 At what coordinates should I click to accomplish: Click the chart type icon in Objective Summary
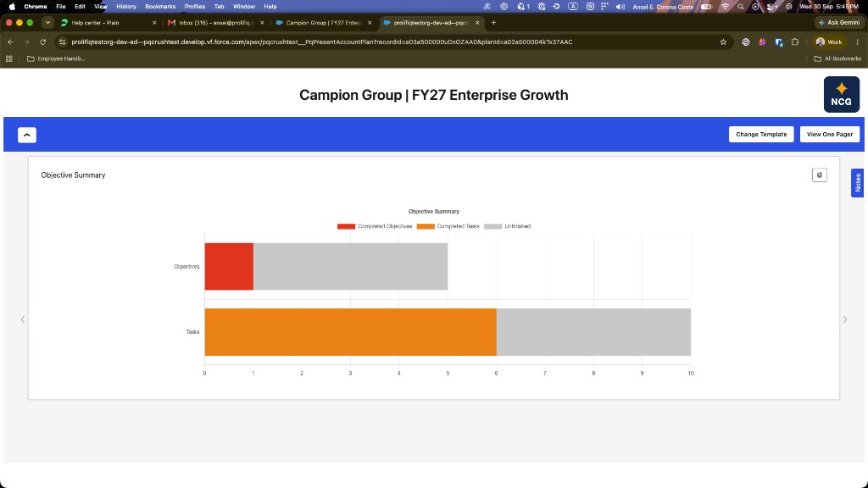click(x=820, y=175)
